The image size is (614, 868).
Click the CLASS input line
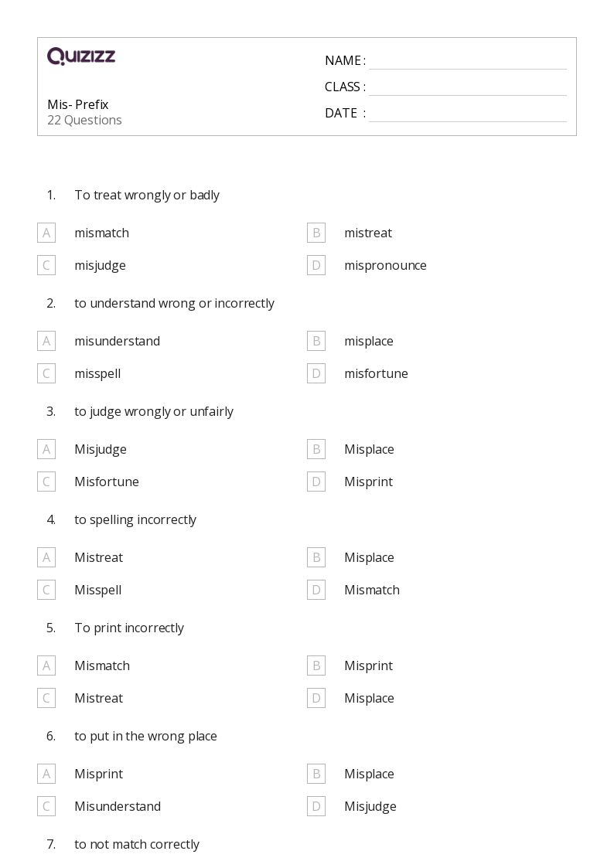[468, 87]
